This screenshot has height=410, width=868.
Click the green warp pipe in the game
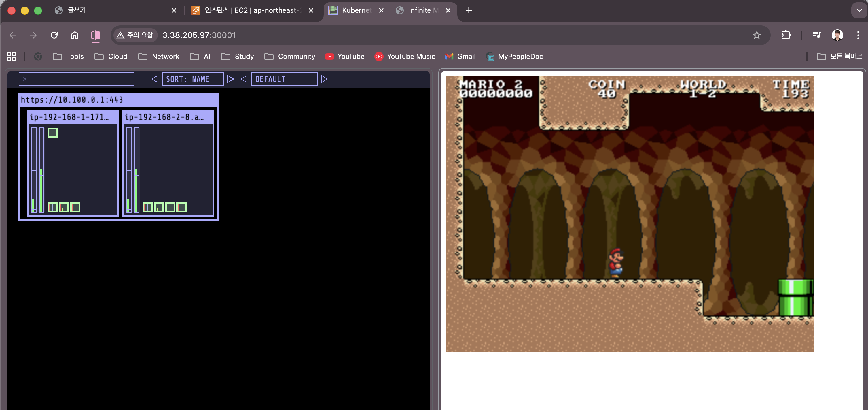point(796,298)
